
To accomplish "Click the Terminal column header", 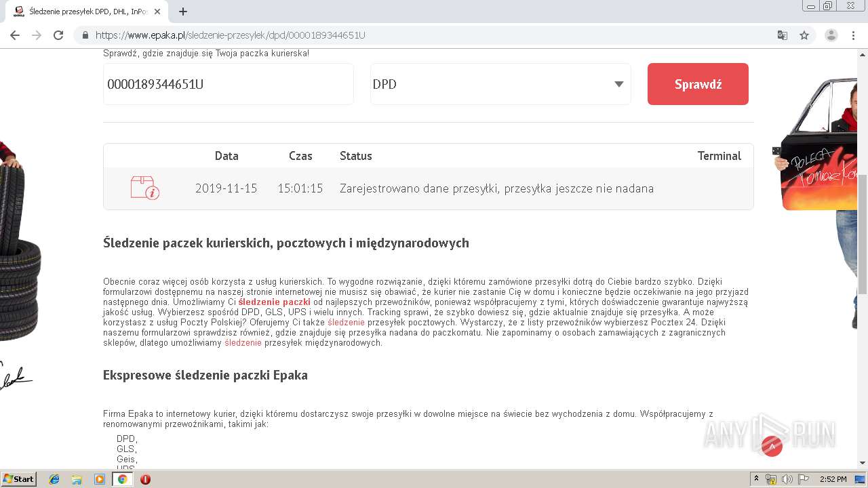I will [x=719, y=156].
